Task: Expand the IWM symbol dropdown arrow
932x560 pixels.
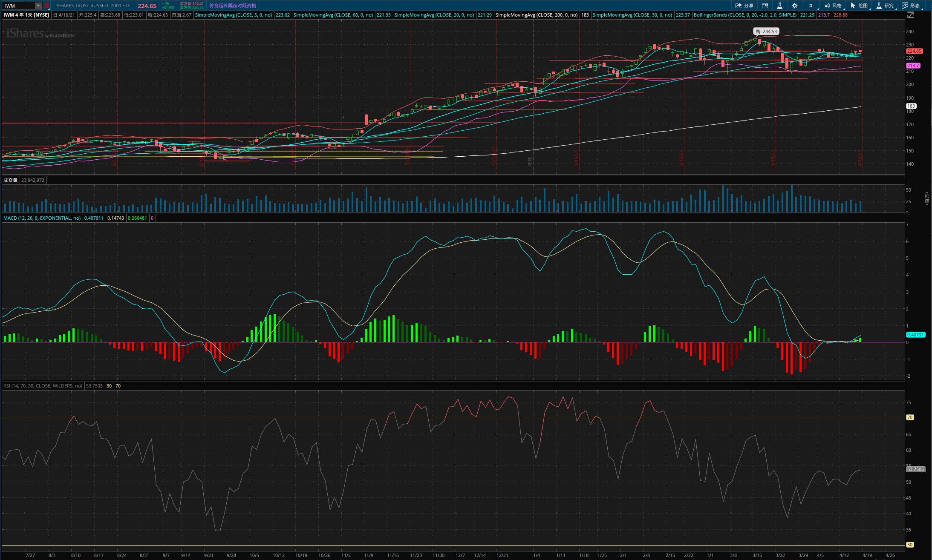Action: [38, 6]
